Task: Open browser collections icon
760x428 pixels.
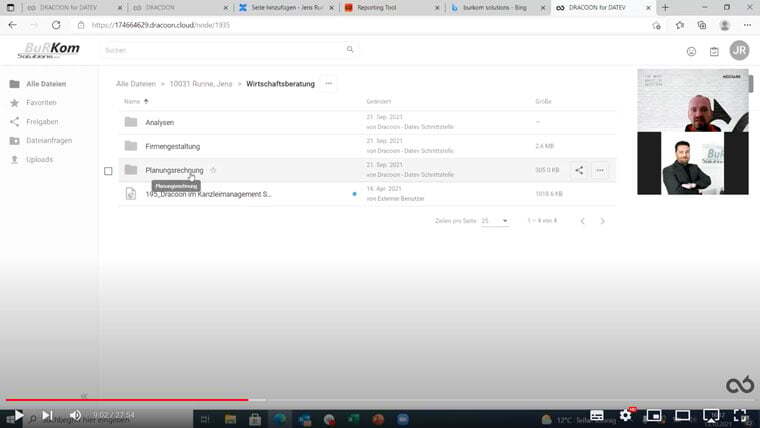Action: (x=702, y=25)
